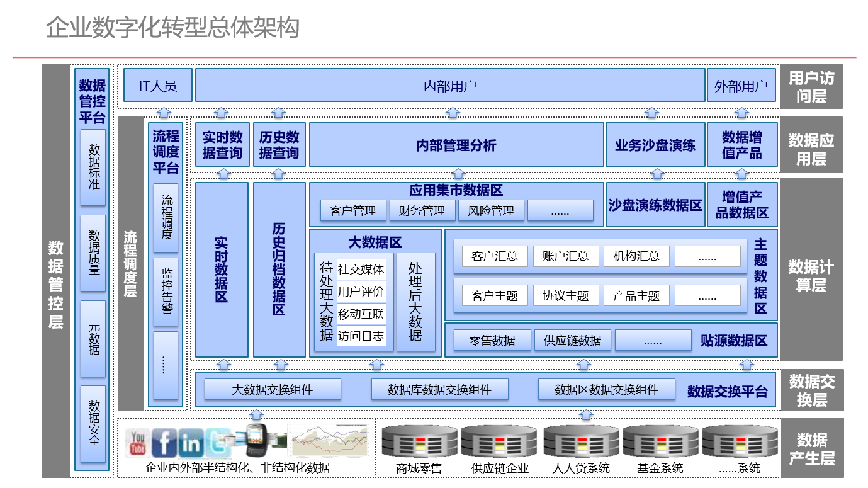Click database cylinder above ……系统
This screenshot has width=868, height=488.
click(739, 442)
